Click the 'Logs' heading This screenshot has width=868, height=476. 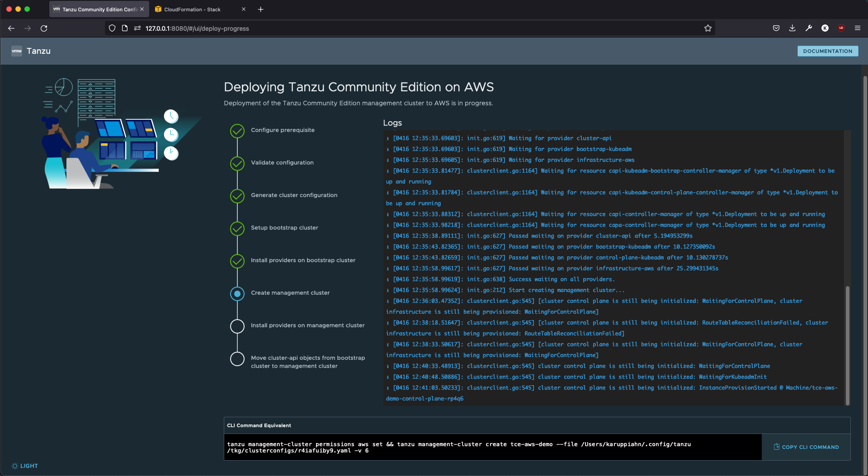[392, 123]
